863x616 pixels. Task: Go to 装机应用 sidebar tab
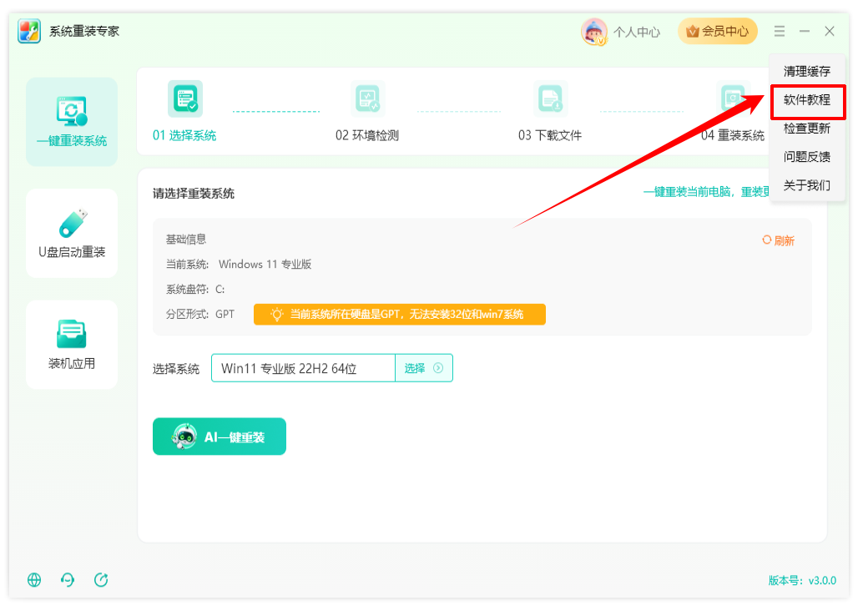pos(72,344)
